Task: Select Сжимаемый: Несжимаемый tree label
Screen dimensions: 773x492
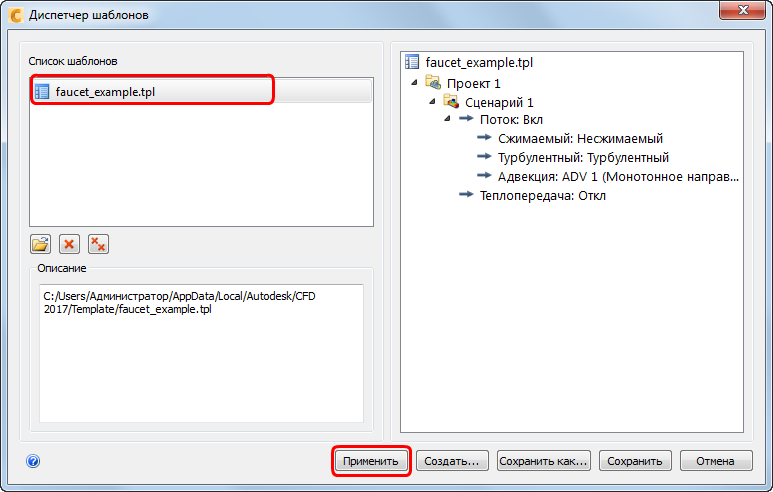Action: click(x=580, y=139)
